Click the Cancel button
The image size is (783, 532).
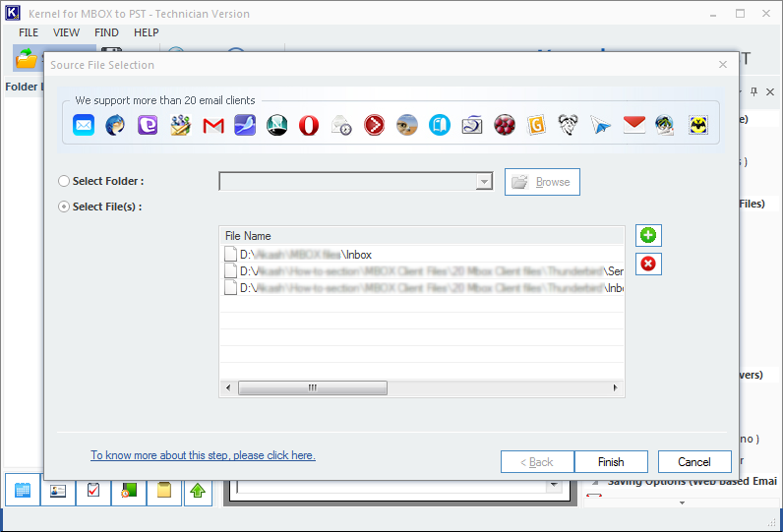pos(694,462)
